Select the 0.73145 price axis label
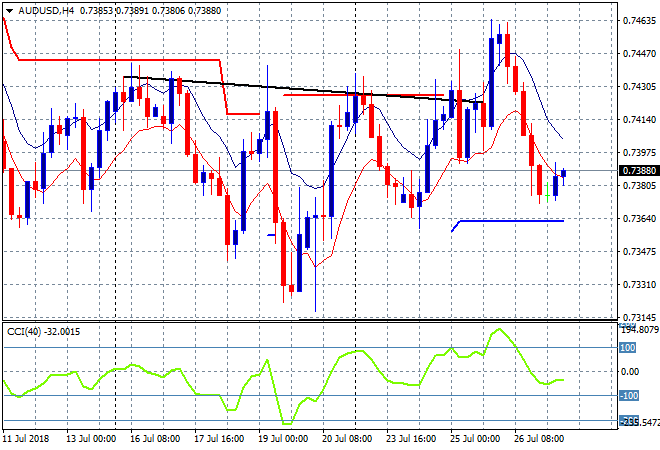 pyautogui.click(x=639, y=317)
